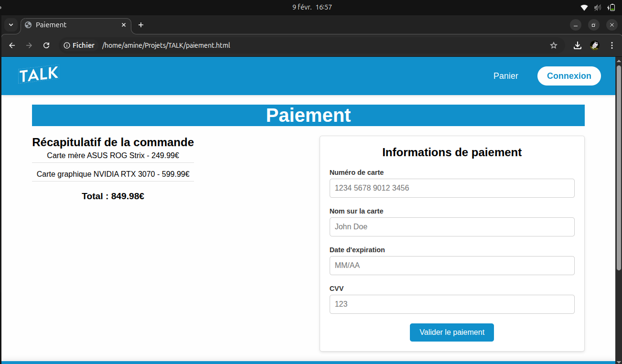Open the network icon in the status bar
Viewport: 622px width, 364px height.
tap(584, 7)
